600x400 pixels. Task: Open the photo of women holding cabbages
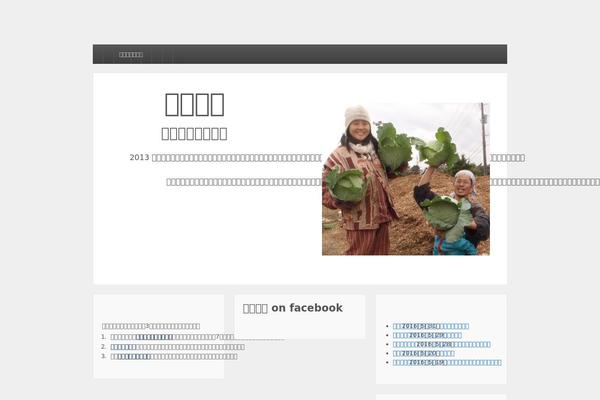tap(406, 179)
